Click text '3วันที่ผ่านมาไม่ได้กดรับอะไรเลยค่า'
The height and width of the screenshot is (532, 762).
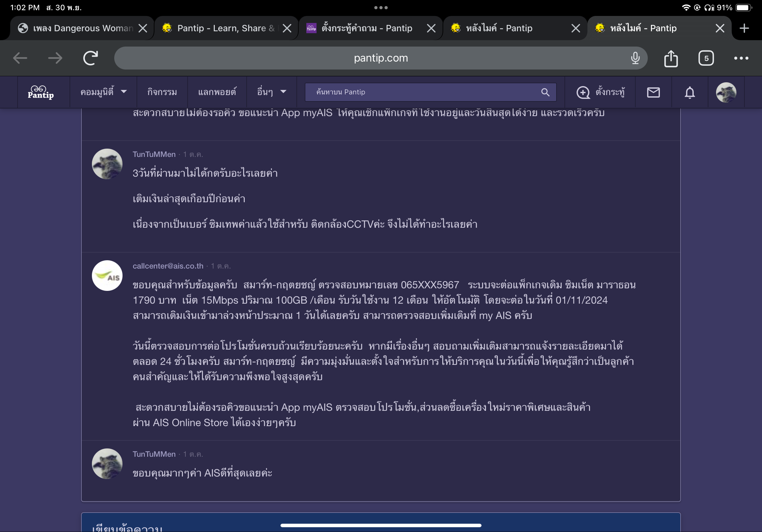click(205, 173)
